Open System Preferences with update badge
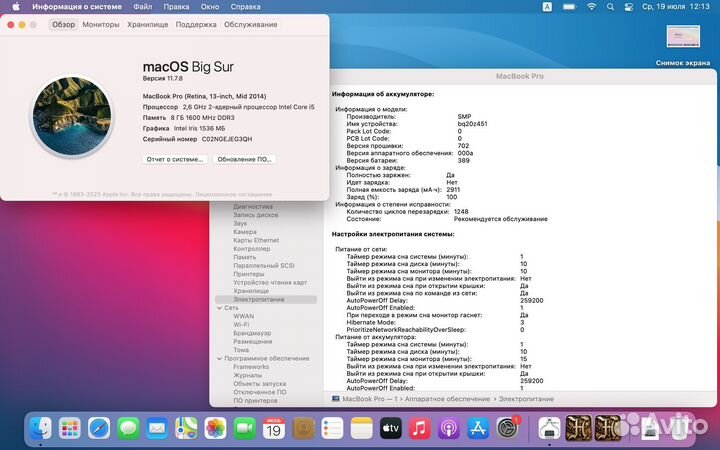This screenshot has width=720, height=450. [507, 428]
